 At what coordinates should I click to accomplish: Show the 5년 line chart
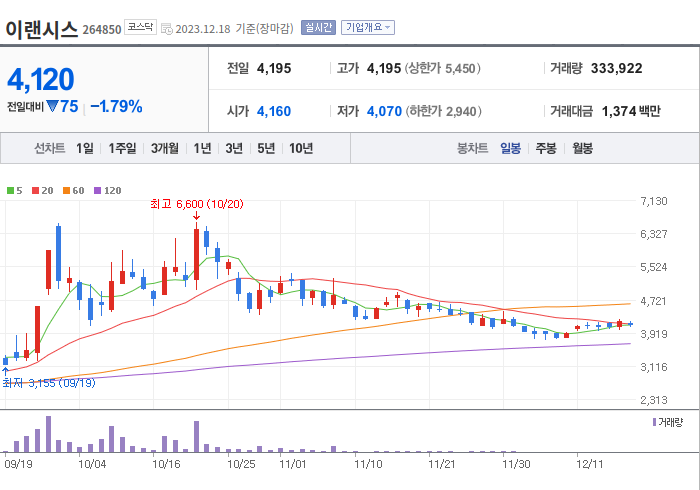pyautogui.click(x=266, y=148)
